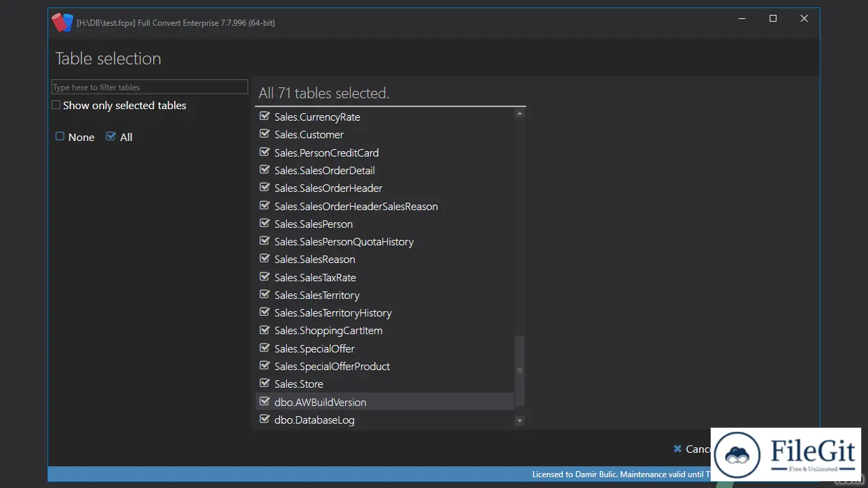Select the Sales.SalesOrderDetail row text
The image size is (868, 488).
(x=324, y=170)
